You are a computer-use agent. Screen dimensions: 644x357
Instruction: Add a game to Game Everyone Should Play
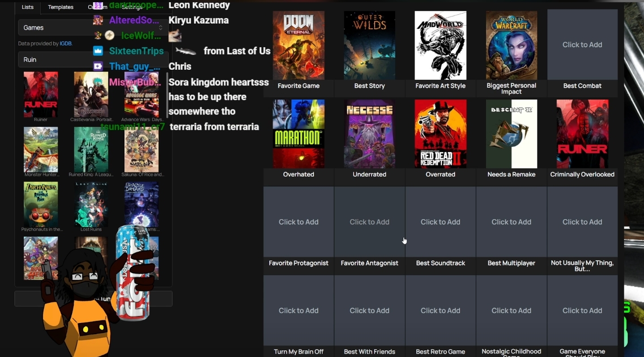(x=582, y=311)
